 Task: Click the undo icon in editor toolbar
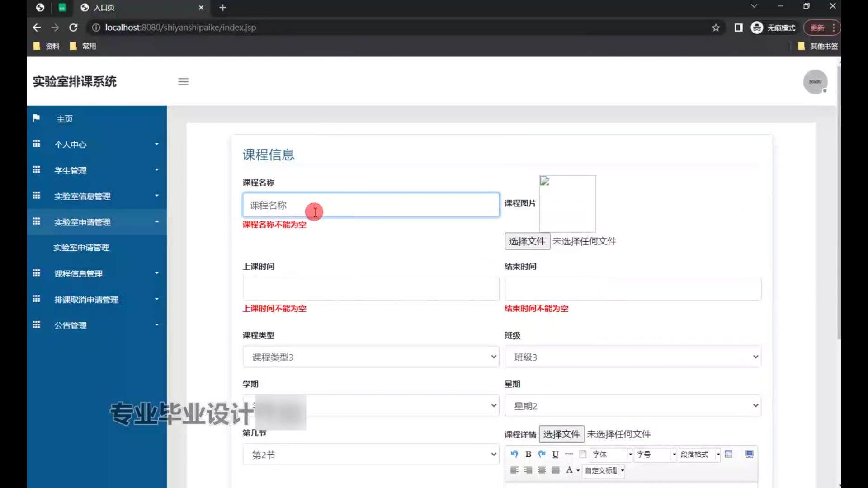tap(514, 454)
